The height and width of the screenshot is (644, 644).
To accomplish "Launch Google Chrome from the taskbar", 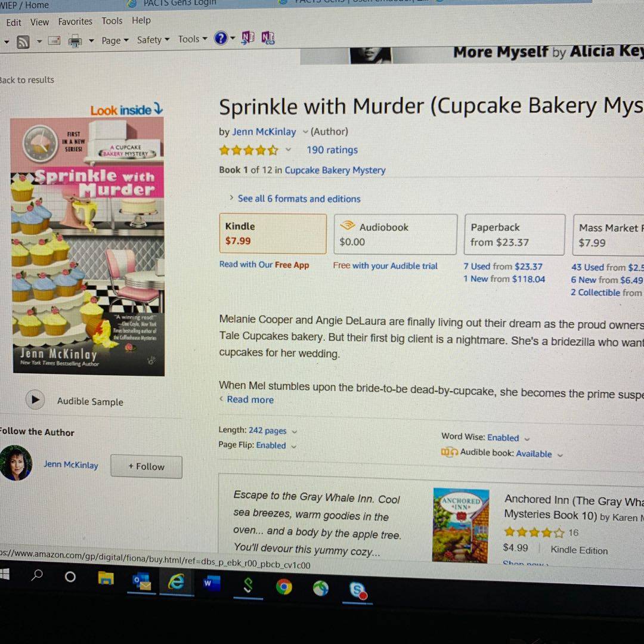I will [x=284, y=587].
